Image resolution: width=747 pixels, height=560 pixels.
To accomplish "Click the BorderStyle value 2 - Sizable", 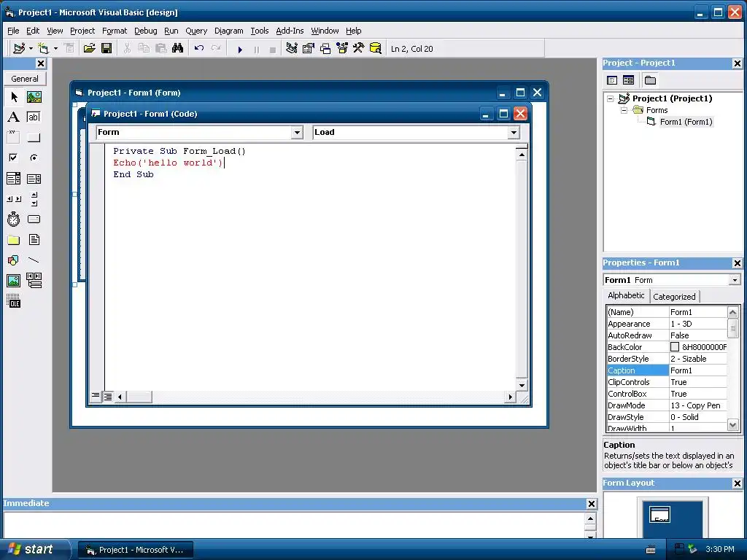I will [x=698, y=359].
